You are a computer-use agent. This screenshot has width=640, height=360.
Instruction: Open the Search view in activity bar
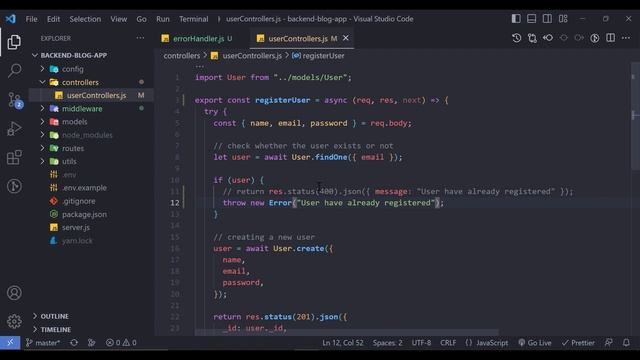coord(14,70)
